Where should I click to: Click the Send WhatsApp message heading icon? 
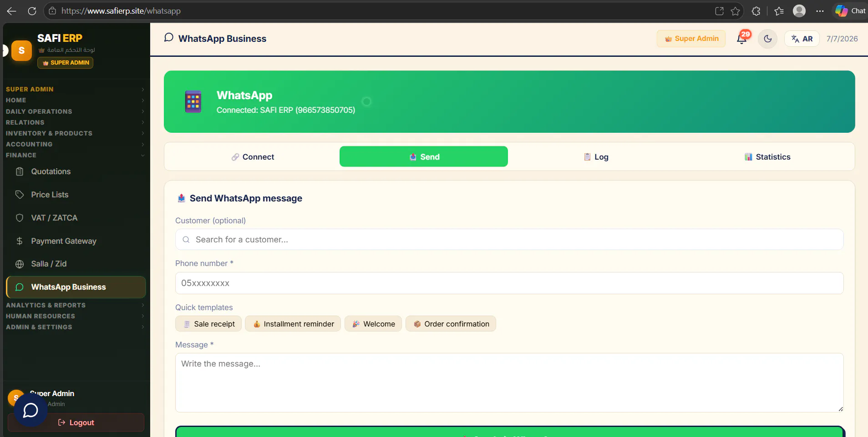[182, 198]
